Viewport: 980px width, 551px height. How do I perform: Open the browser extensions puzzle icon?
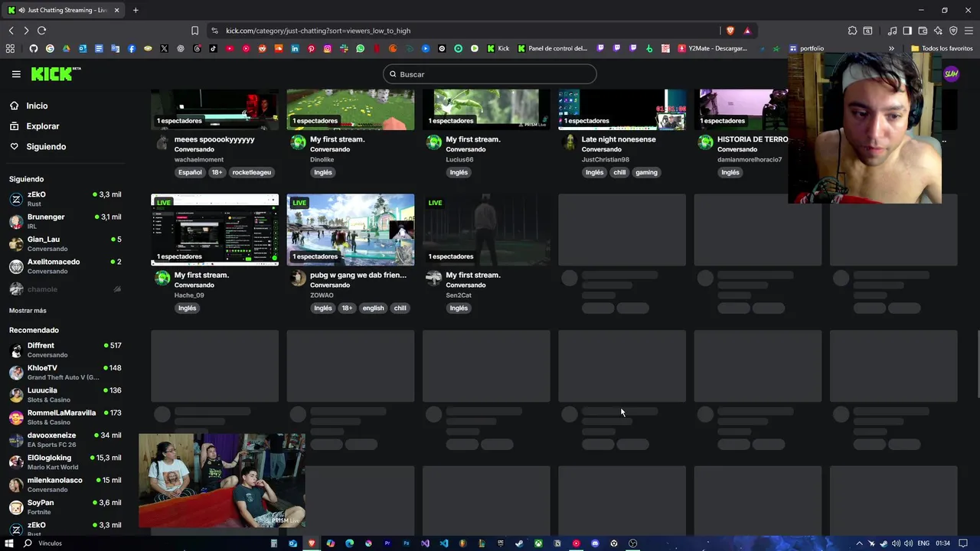click(852, 31)
